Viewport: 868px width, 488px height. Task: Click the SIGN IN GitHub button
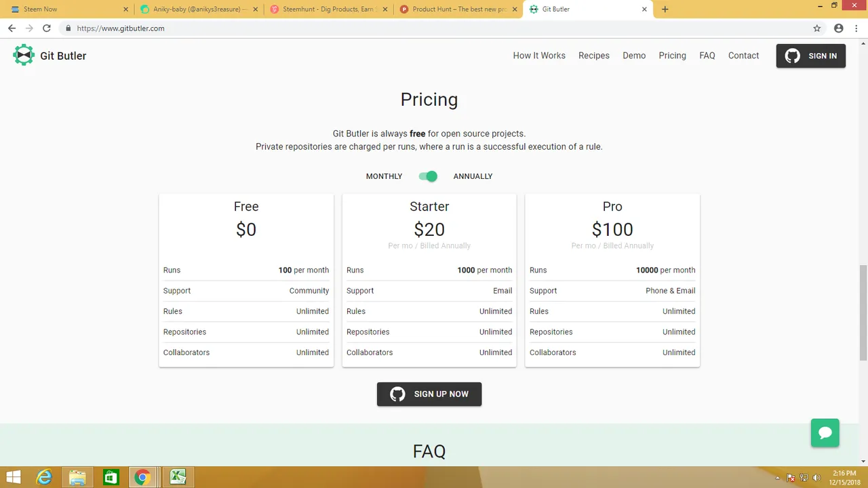click(811, 56)
